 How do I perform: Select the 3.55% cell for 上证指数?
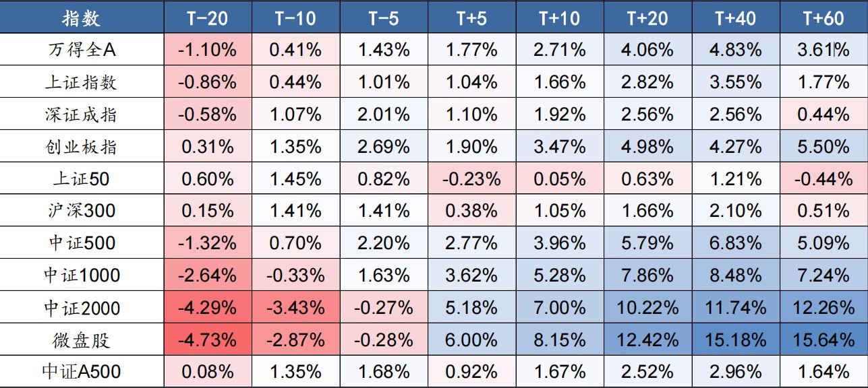click(x=736, y=82)
